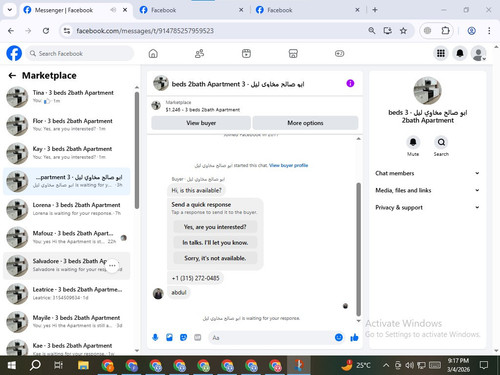Mute this conversation with the bell icon
The height and width of the screenshot is (375, 500).
click(x=413, y=142)
